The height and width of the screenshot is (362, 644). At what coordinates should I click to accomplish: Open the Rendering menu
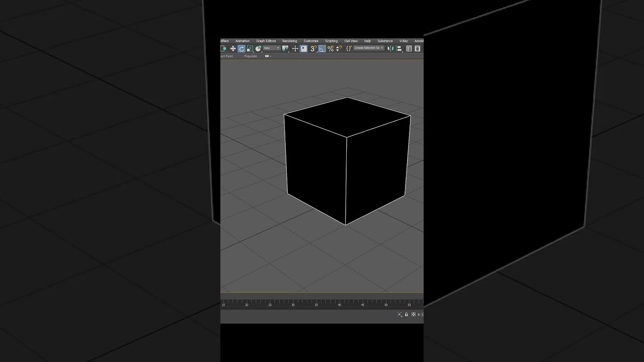pyautogui.click(x=290, y=41)
